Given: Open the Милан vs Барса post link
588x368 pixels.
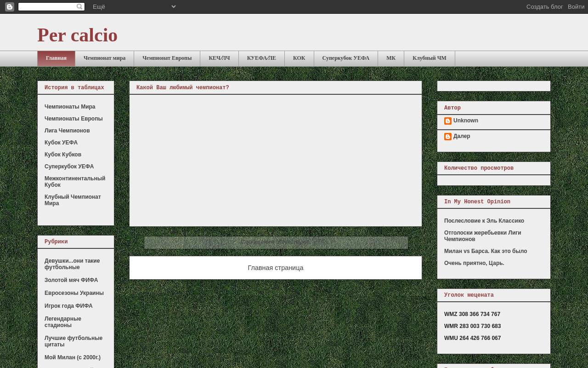Looking at the screenshot, I should [486, 251].
